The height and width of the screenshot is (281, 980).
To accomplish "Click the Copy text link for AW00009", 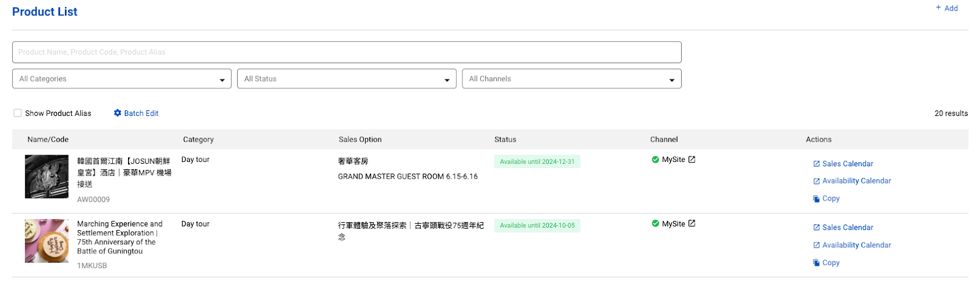I will click(831, 199).
